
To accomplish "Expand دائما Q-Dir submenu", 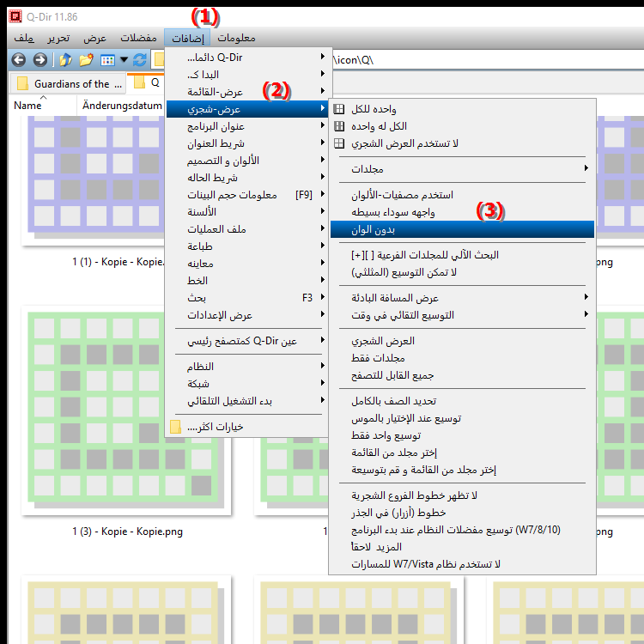I will (x=247, y=57).
